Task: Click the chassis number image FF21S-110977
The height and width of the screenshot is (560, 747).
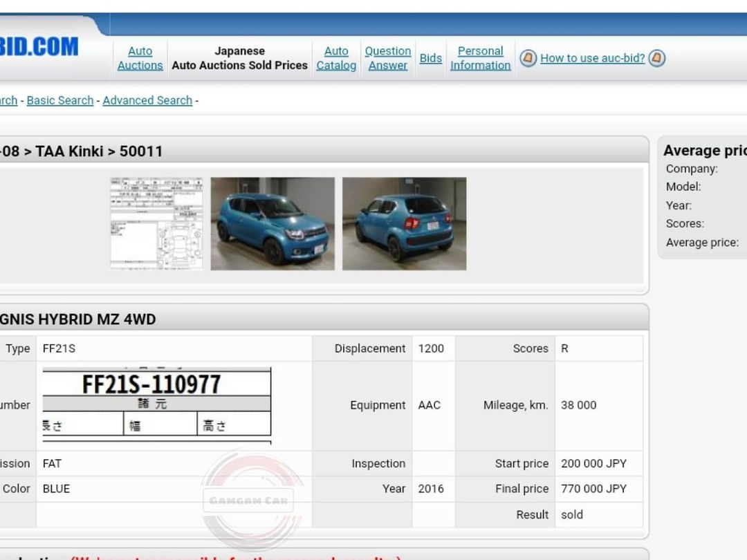Action: pos(157,405)
